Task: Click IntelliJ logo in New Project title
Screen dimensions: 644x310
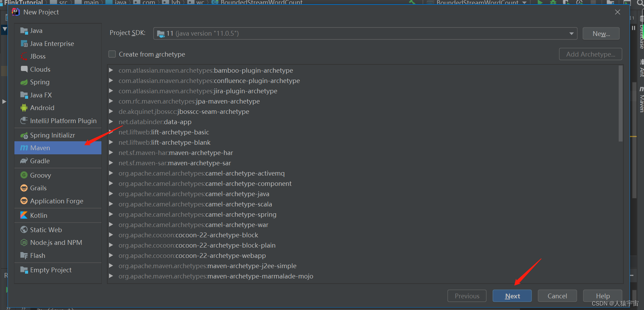Action: tap(16, 12)
